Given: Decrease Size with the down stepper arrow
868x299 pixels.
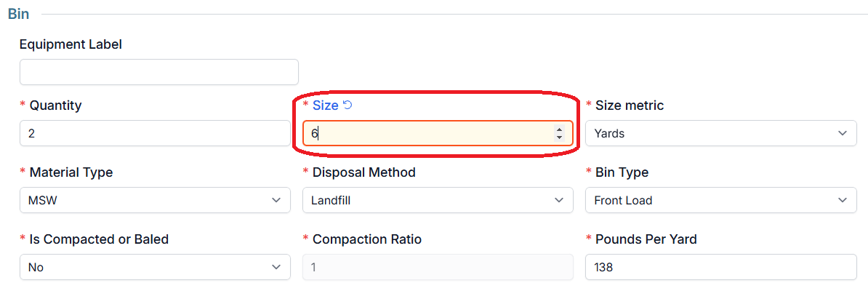Looking at the screenshot, I should click(x=559, y=137).
